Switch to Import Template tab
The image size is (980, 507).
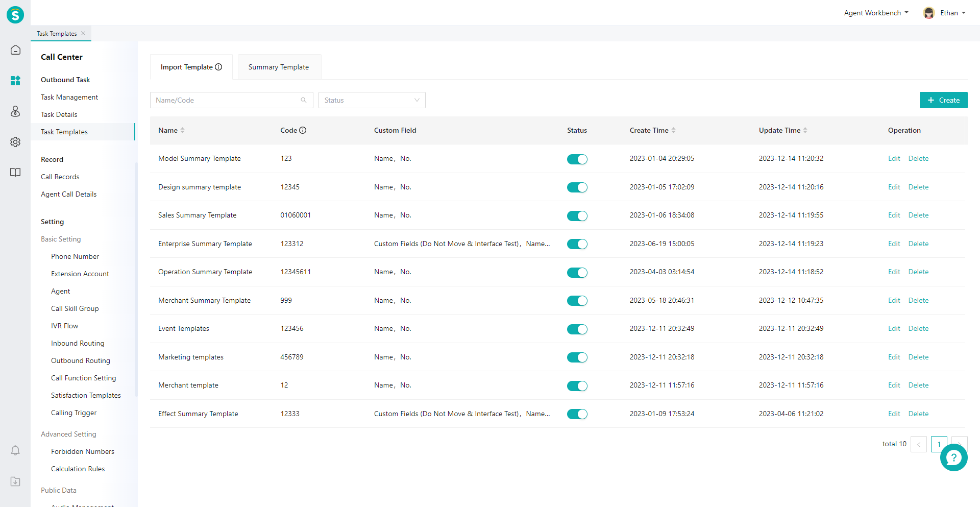click(x=191, y=67)
